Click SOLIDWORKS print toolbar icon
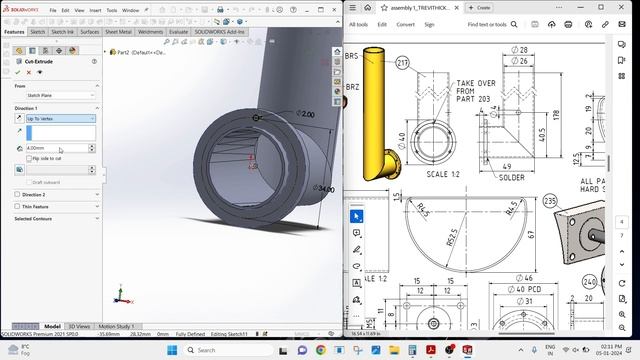The height and width of the screenshot is (360, 640). (x=220, y=10)
